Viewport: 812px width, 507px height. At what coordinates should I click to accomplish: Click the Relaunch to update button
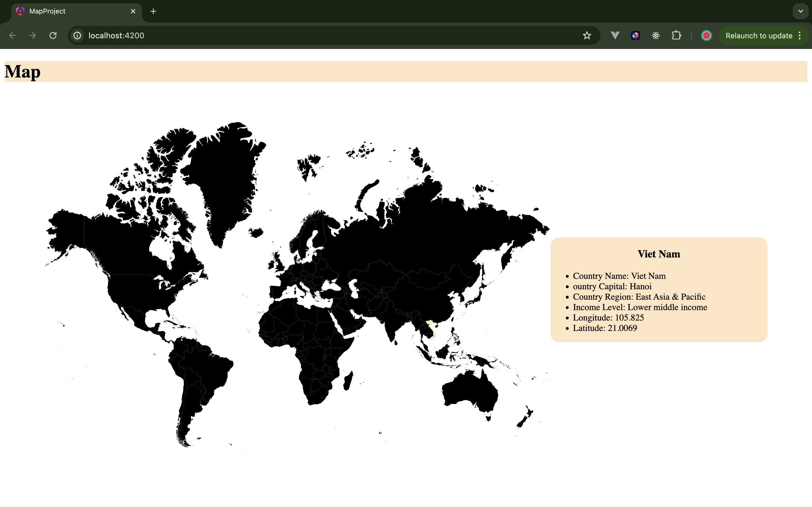pos(759,35)
